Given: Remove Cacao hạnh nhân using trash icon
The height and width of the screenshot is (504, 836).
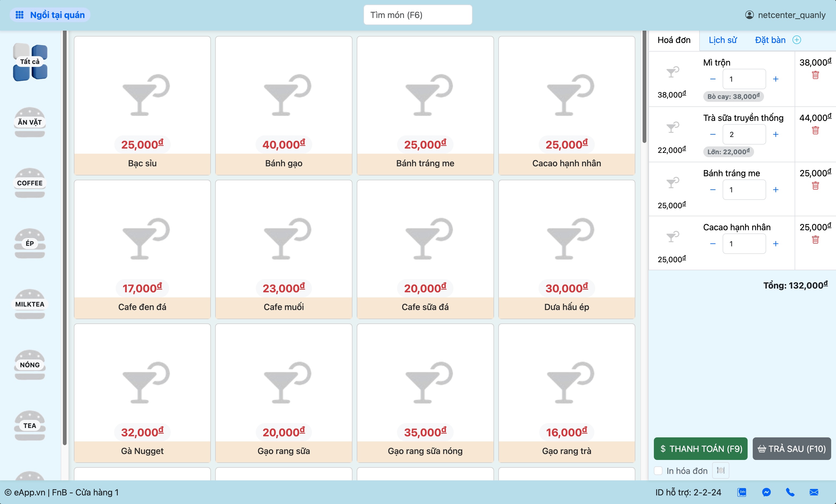Looking at the screenshot, I should click(815, 240).
